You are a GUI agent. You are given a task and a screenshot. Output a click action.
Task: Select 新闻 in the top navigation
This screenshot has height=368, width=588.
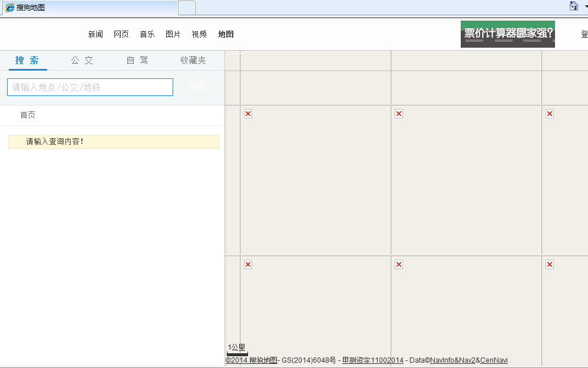[x=95, y=34]
